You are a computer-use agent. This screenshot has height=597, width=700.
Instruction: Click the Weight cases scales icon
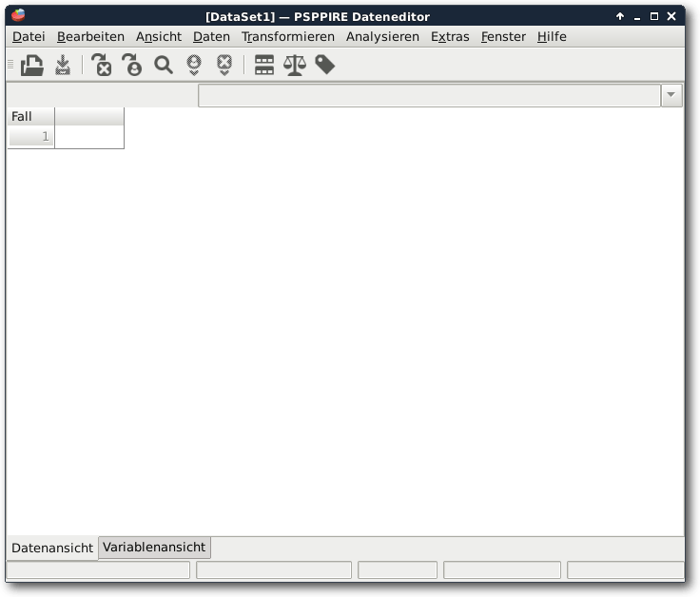295,66
